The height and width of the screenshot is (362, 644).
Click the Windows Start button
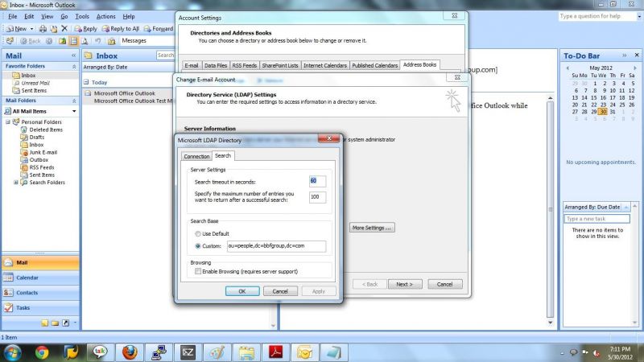coord(12,352)
